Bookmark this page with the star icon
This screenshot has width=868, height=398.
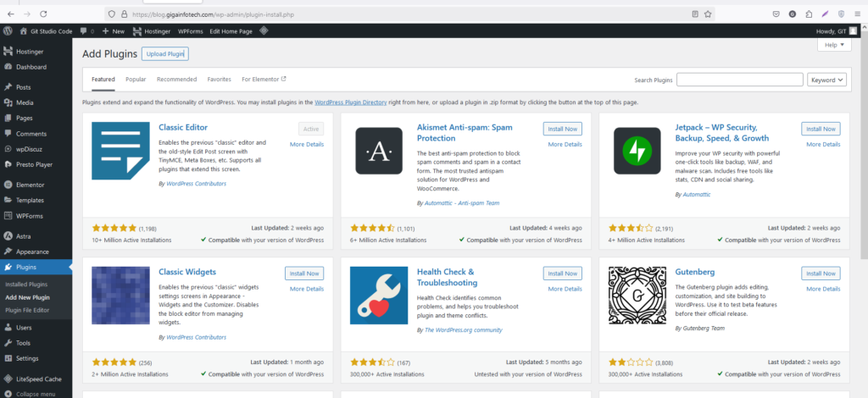[x=708, y=14]
